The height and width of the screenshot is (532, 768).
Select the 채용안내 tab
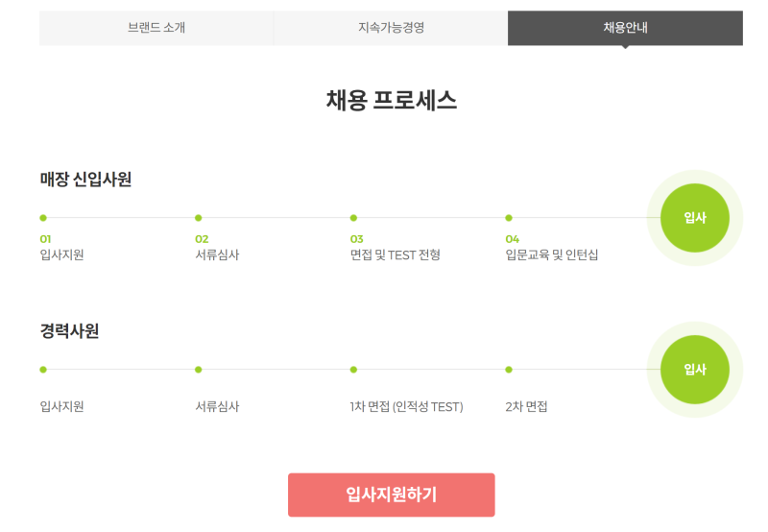pyautogui.click(x=625, y=28)
